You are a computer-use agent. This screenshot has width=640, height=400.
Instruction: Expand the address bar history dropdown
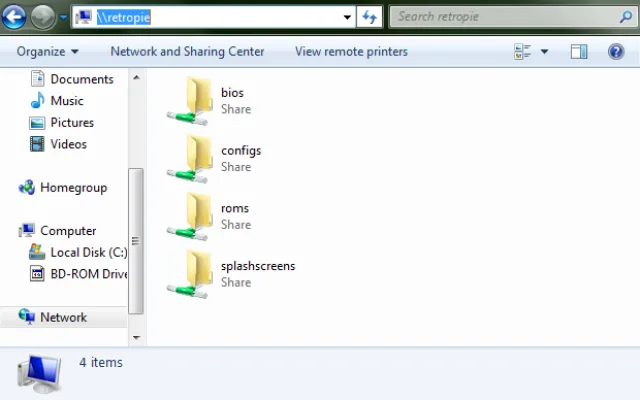[x=347, y=17]
